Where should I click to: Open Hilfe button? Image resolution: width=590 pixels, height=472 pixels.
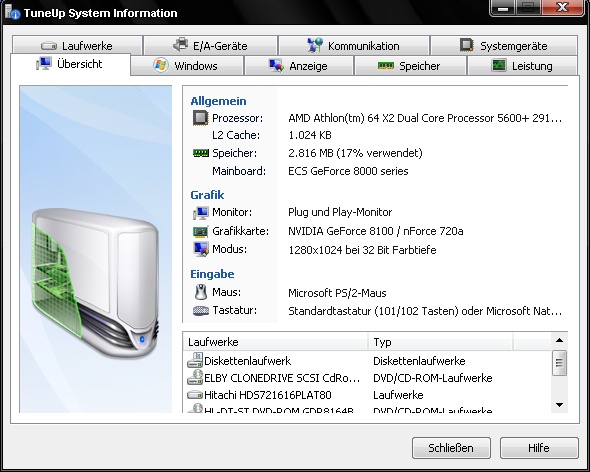(539, 448)
